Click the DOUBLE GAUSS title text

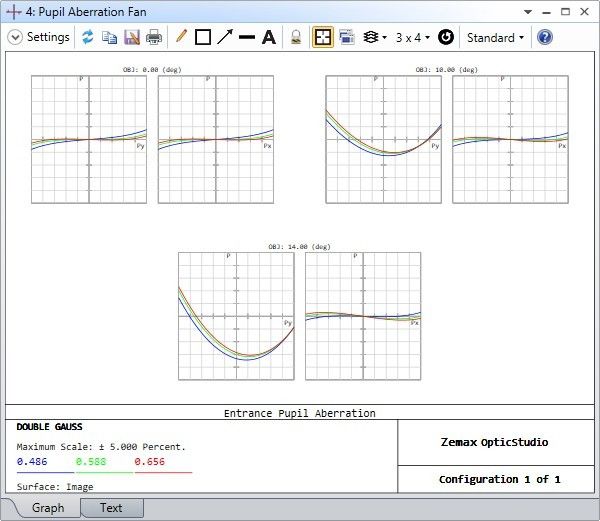pyautogui.click(x=49, y=427)
